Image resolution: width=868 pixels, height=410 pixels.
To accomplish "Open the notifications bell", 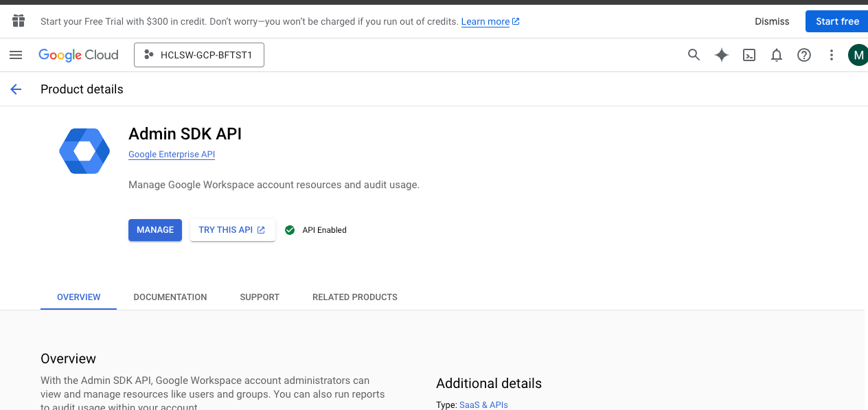I will point(777,55).
